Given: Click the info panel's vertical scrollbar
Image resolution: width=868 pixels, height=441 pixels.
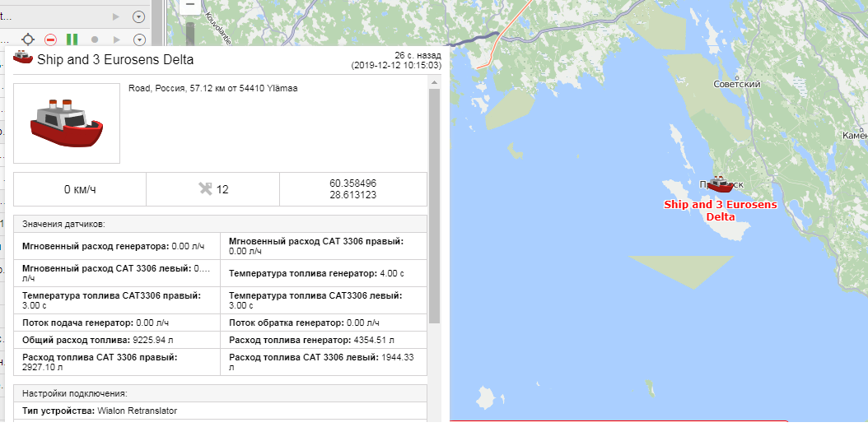Looking at the screenshot, I should tap(434, 206).
